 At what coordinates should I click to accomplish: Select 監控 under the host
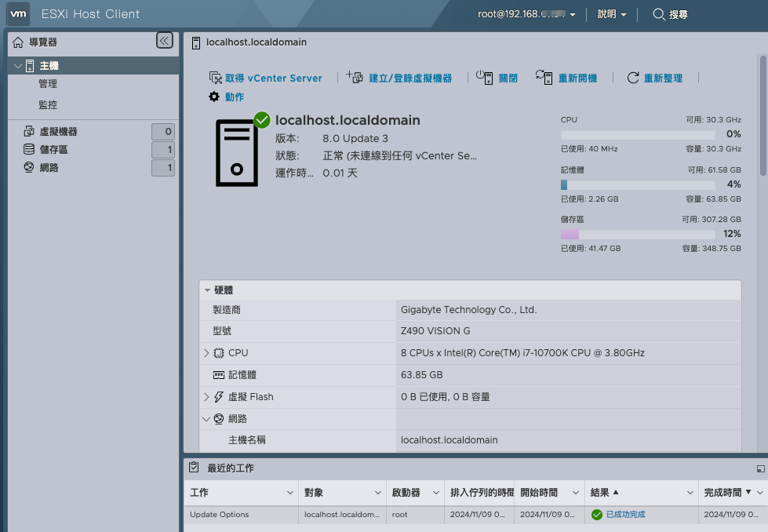click(x=48, y=105)
